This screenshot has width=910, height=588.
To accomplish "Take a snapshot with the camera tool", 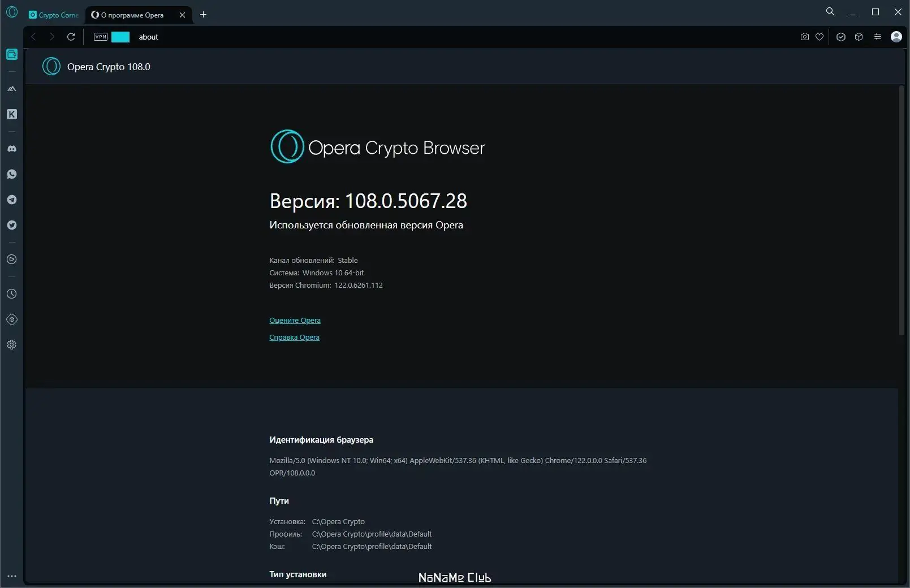I will (x=804, y=37).
